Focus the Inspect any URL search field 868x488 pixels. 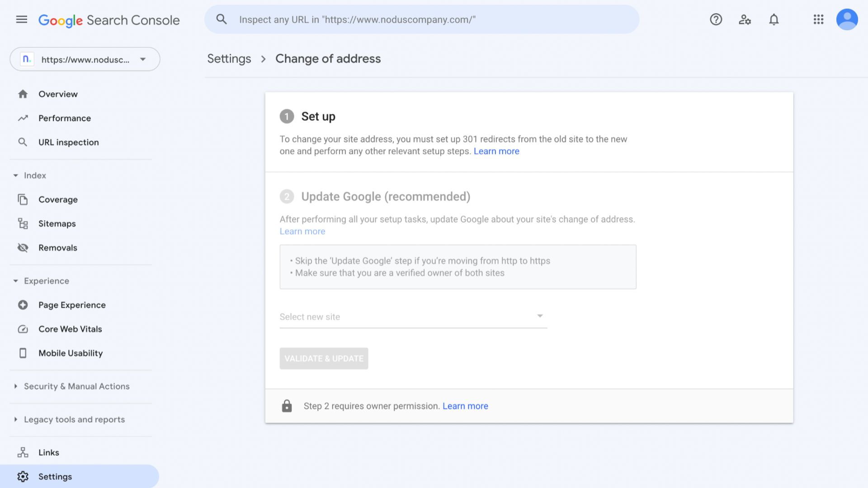point(422,19)
